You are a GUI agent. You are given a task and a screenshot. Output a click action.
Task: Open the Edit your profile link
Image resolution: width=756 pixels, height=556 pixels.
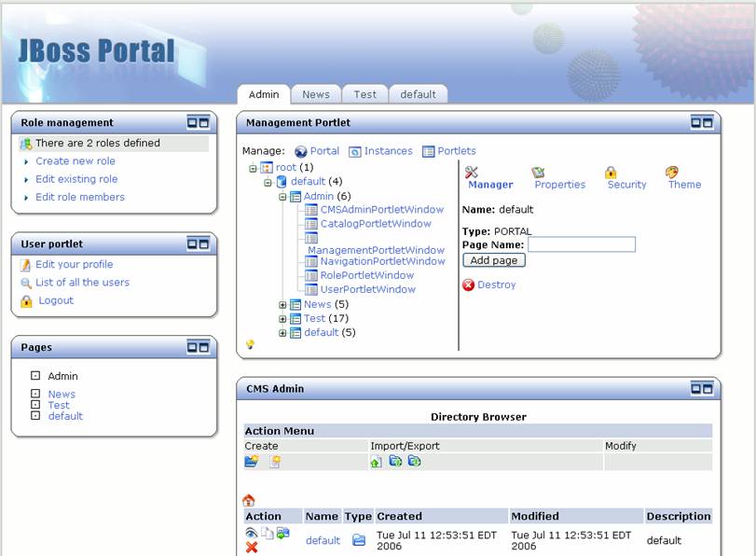(75, 265)
